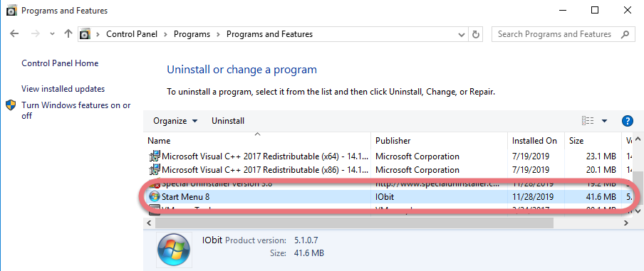Click icon of Visual C++ 2017 x64 entry
The image size is (644, 271).
coord(155,156)
